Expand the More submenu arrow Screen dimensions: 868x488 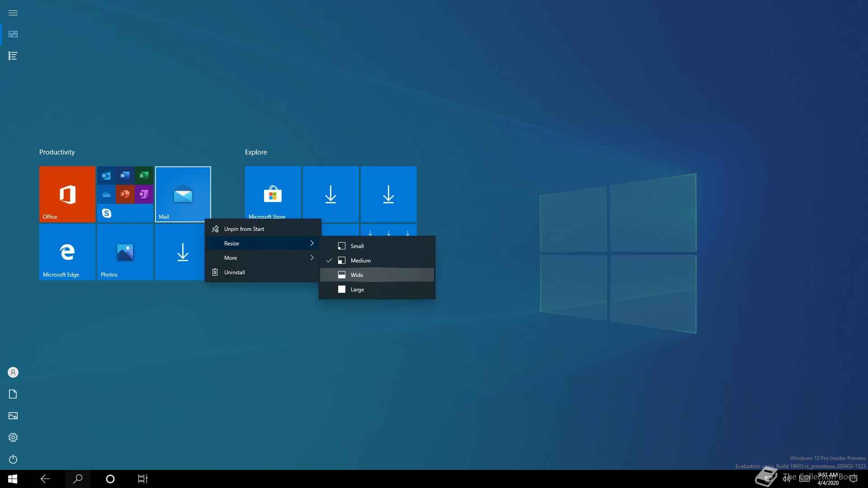[312, 258]
